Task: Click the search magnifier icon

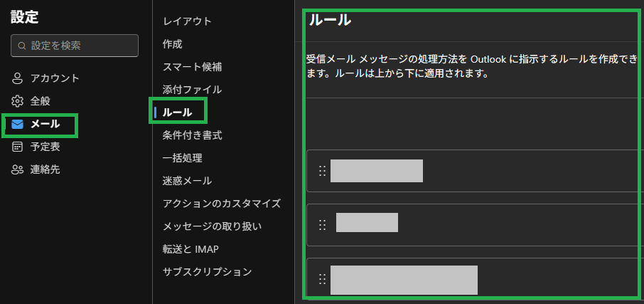Action: (x=22, y=46)
